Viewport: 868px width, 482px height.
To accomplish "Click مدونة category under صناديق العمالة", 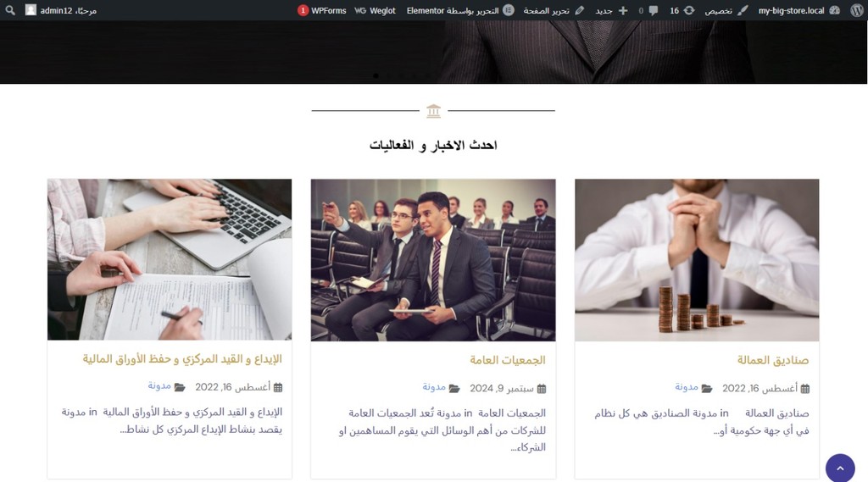I will [x=687, y=387].
